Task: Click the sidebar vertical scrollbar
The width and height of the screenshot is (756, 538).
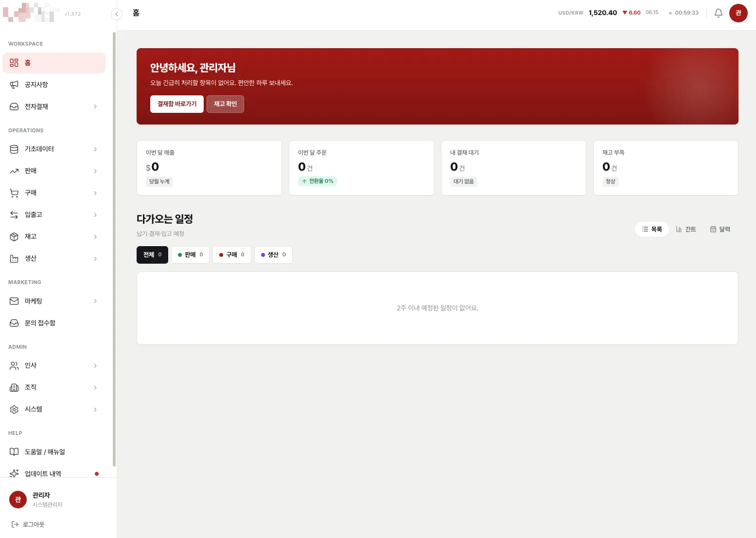Action: click(x=114, y=249)
